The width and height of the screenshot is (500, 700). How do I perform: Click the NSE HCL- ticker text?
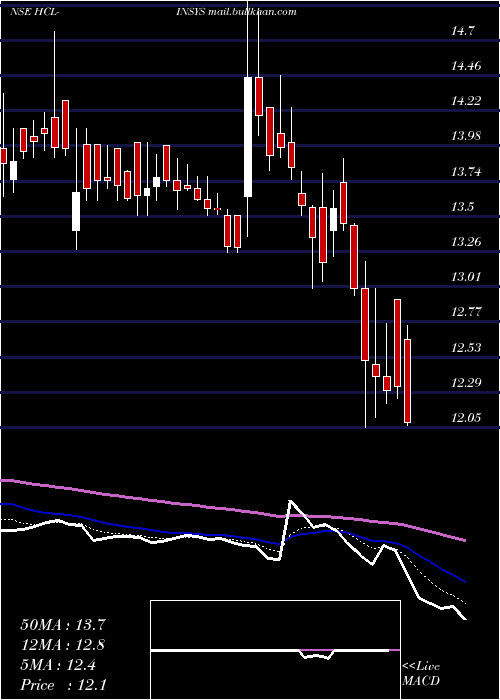[35, 12]
